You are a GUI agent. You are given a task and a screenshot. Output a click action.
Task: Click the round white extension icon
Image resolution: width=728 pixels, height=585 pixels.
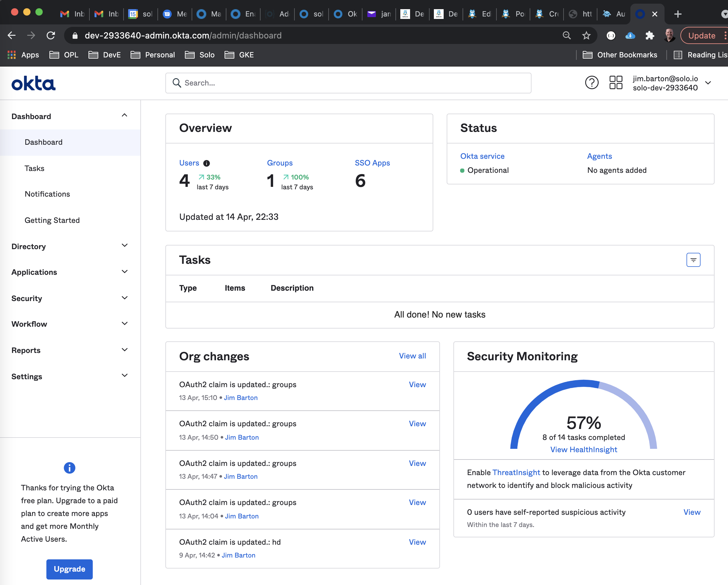[x=611, y=35]
